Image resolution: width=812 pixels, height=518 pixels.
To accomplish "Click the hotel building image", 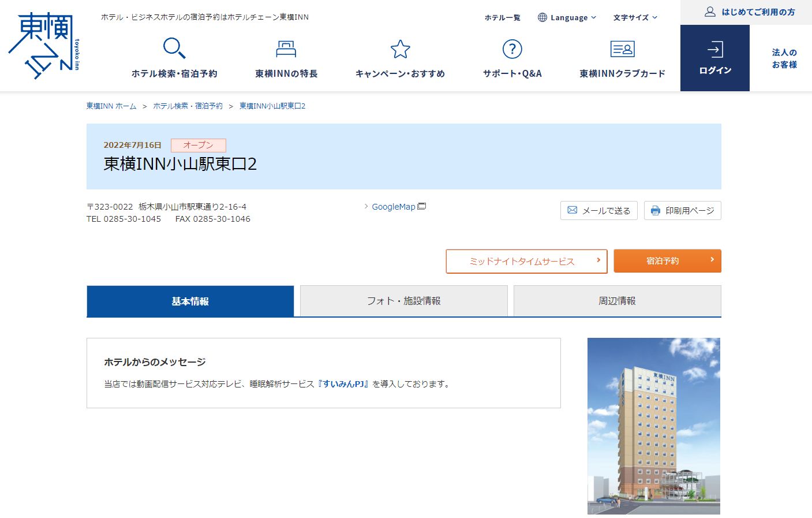I will pos(653,426).
